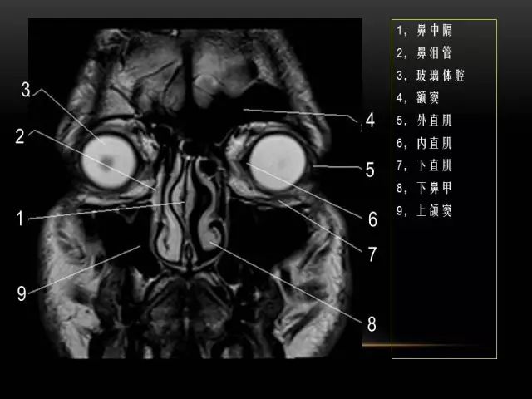Click the number 1 label on the MRI
This screenshot has height=399, width=532.
[20, 218]
